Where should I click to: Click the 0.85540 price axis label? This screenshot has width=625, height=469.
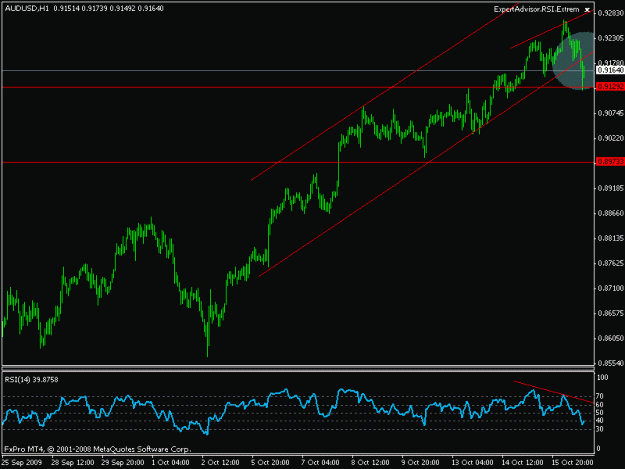(x=610, y=363)
